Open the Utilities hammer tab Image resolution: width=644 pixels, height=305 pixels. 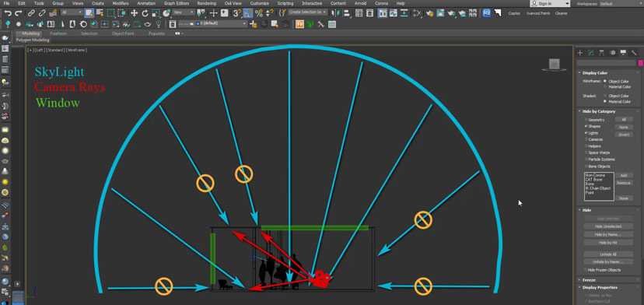pos(634,53)
